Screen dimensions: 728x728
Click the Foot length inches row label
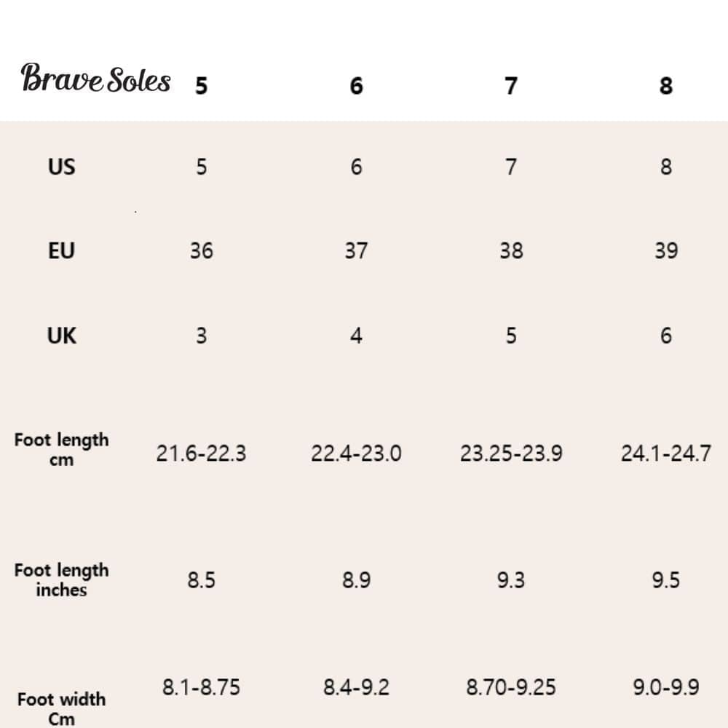pyautogui.click(x=61, y=579)
